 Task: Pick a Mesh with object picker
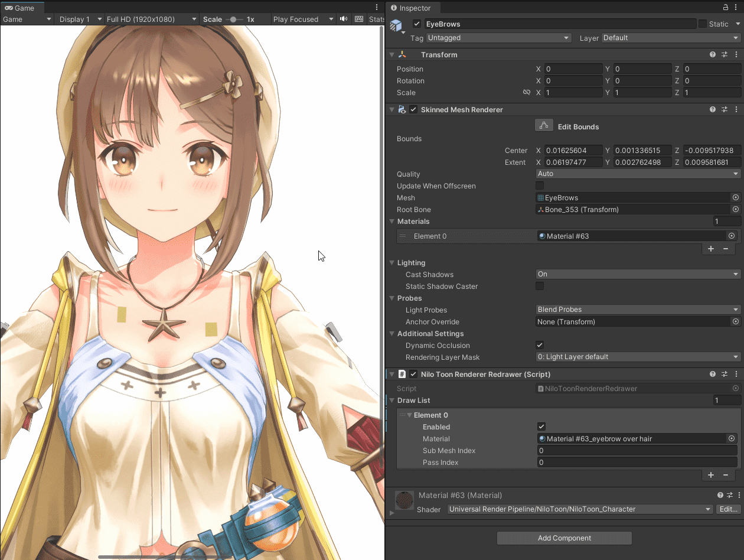point(736,198)
